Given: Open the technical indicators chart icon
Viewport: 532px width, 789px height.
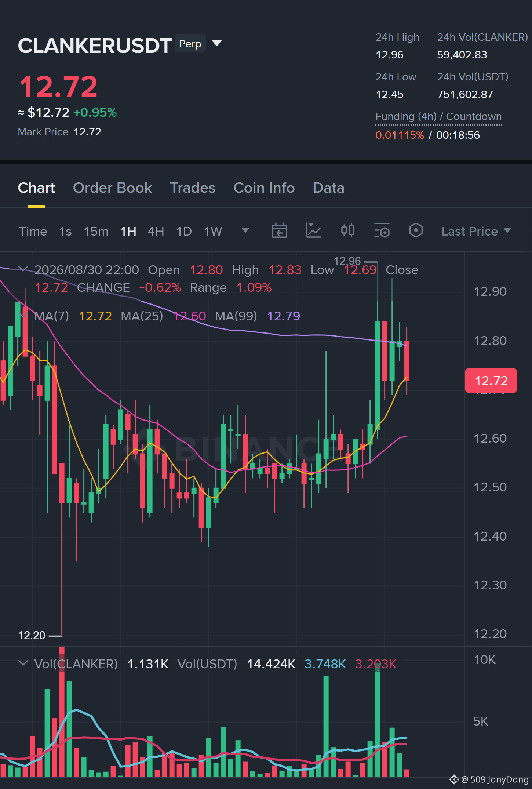Looking at the screenshot, I should coord(313,230).
